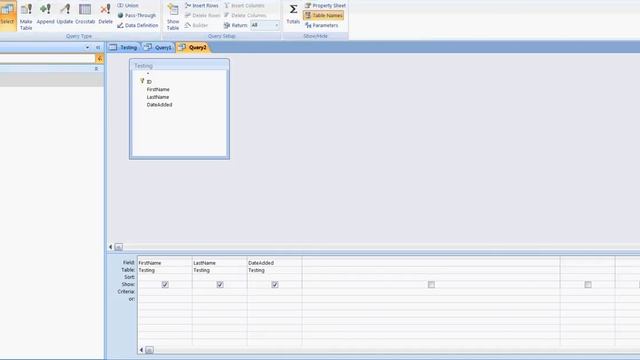
Task: Switch query to Append type
Action: point(45,14)
